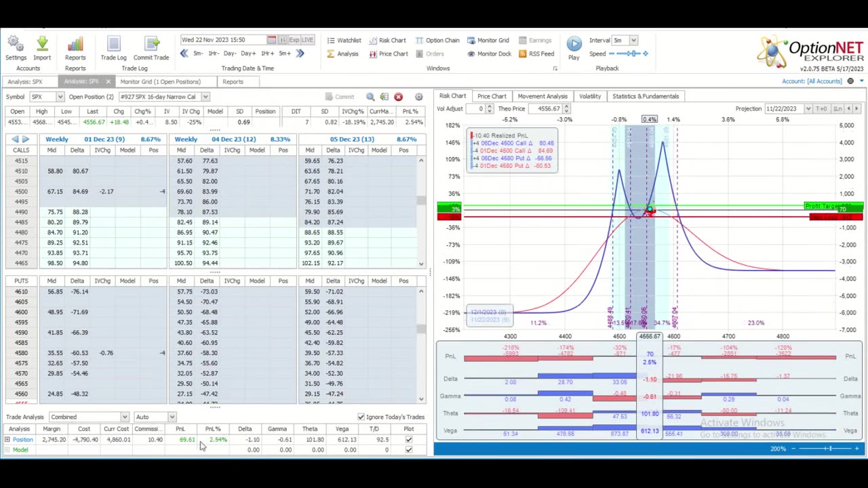868x488 pixels.
Task: Click the account status circle indicator
Action: [850, 81]
